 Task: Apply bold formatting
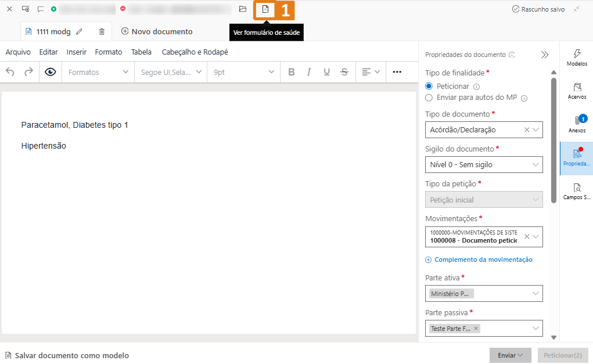(291, 72)
